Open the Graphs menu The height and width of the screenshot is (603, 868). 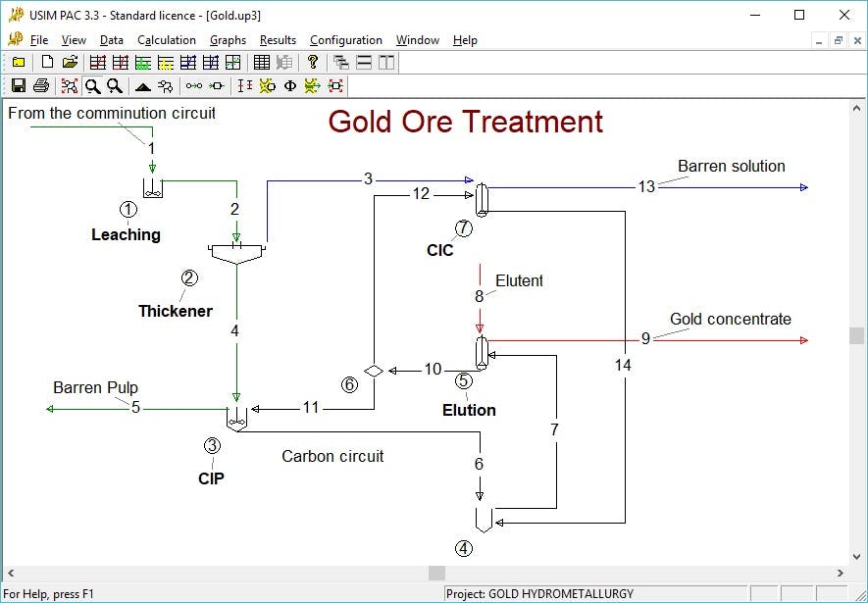(x=228, y=40)
